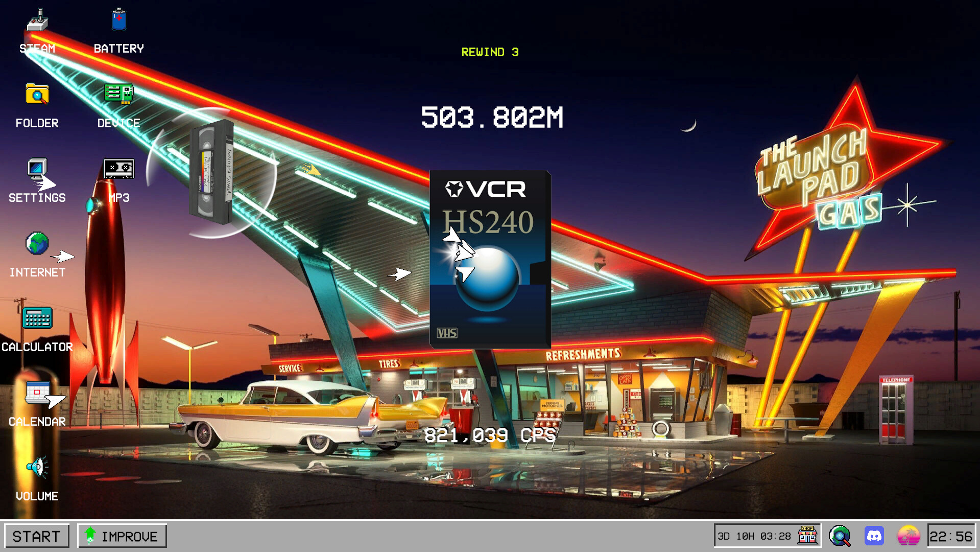
Task: Open the Internet globe icon
Action: 36,243
